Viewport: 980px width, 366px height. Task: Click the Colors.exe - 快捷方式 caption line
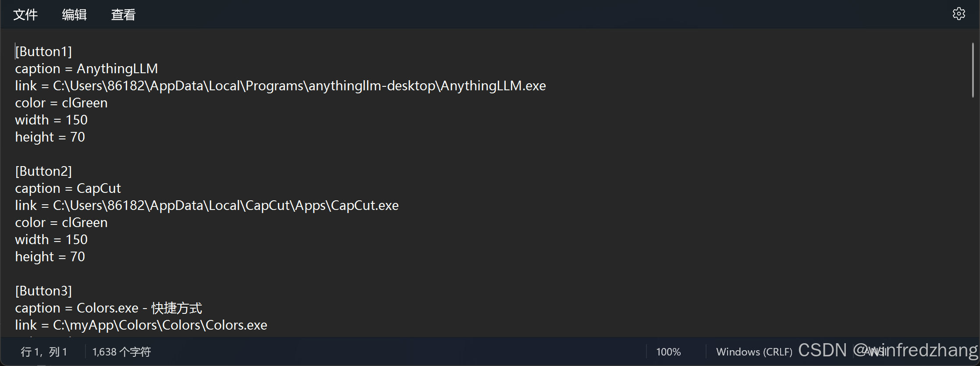(x=109, y=308)
